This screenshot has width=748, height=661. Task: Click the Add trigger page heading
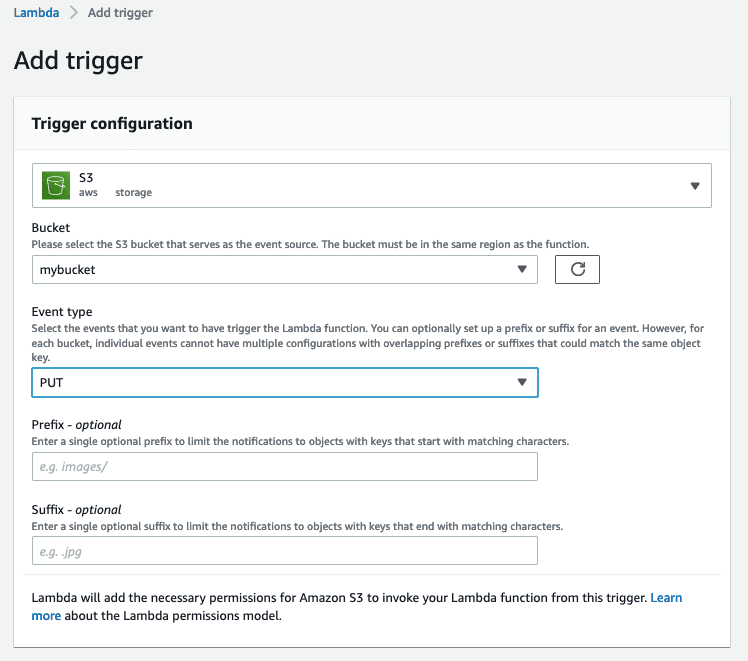78,60
